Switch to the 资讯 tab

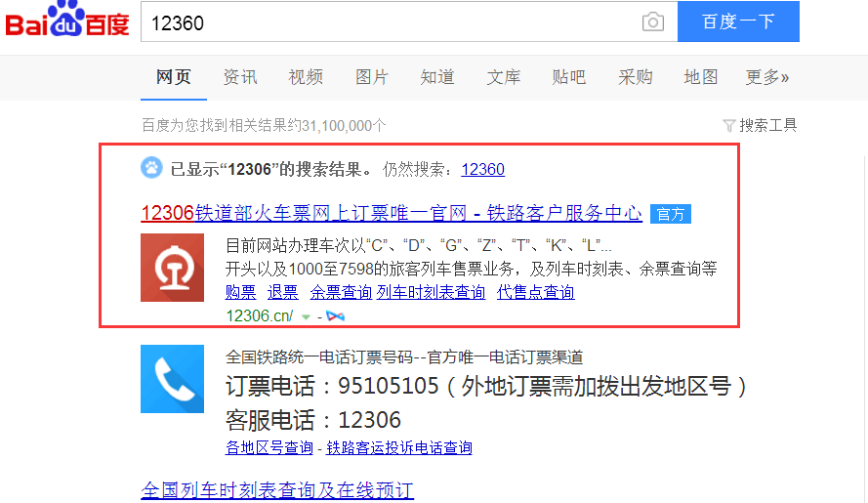click(x=240, y=77)
